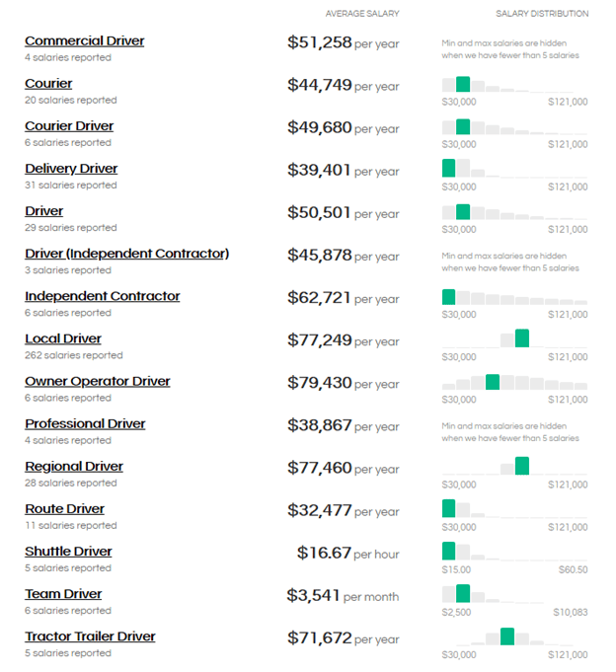Open the Tractor Trailer Driver link
The image size is (616, 672).
click(x=90, y=636)
